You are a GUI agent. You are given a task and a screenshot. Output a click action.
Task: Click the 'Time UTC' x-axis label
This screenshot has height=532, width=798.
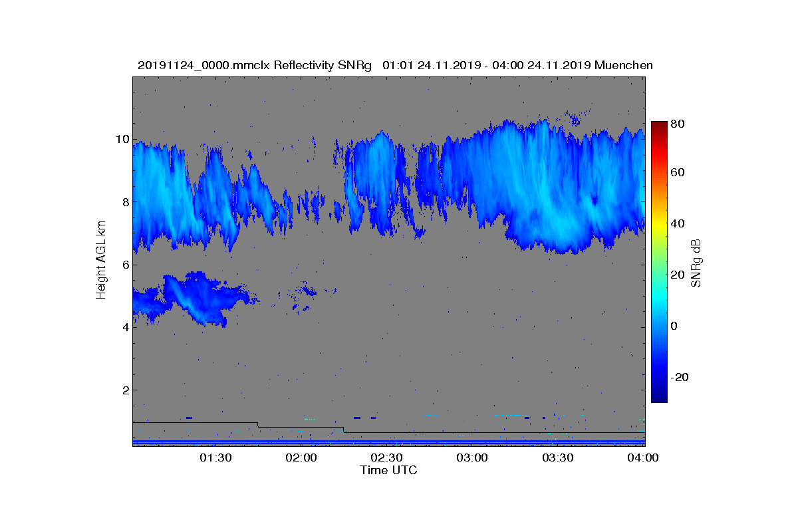(x=389, y=470)
